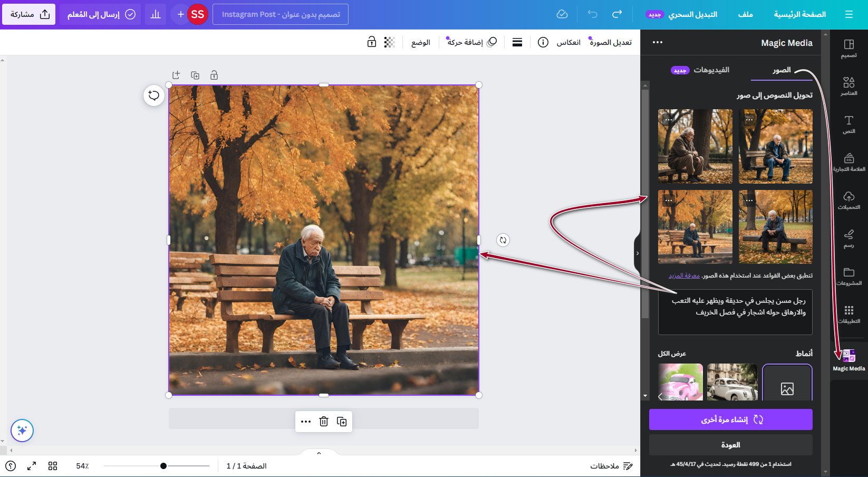Viewport: 868px width, 477px height.
Task: Delete the selected image with trash icon
Action: point(324,422)
